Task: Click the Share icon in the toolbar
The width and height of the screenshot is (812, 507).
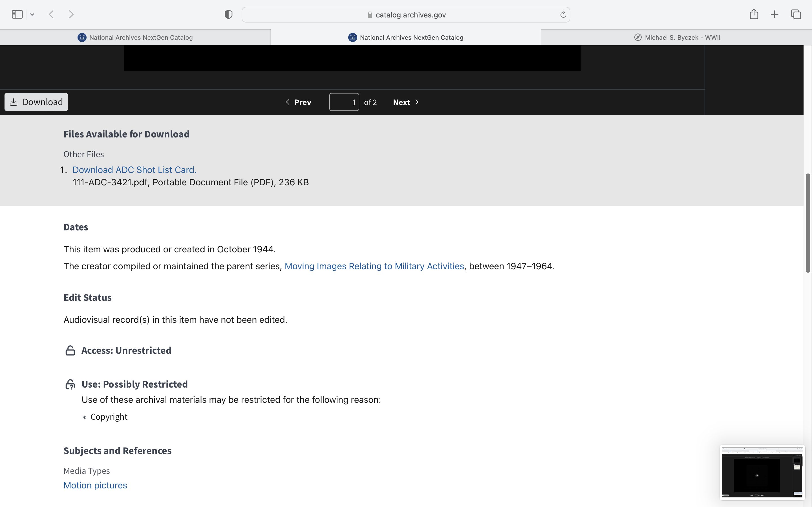Action: point(754,14)
